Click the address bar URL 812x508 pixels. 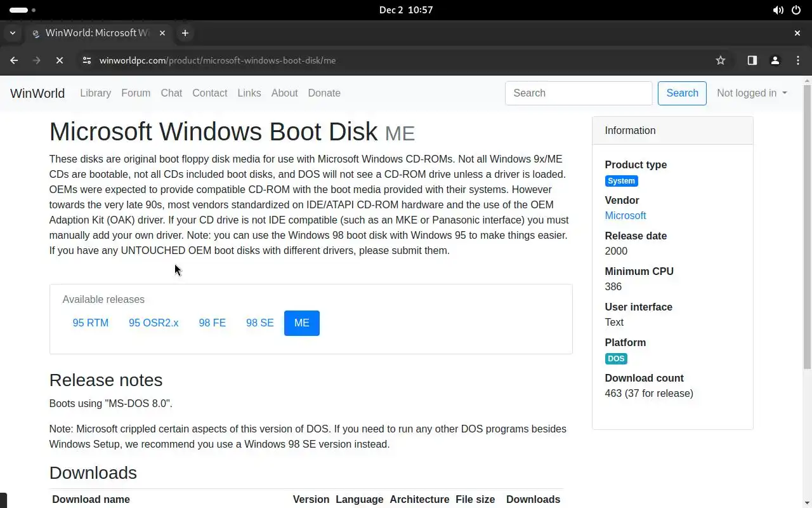pos(218,60)
